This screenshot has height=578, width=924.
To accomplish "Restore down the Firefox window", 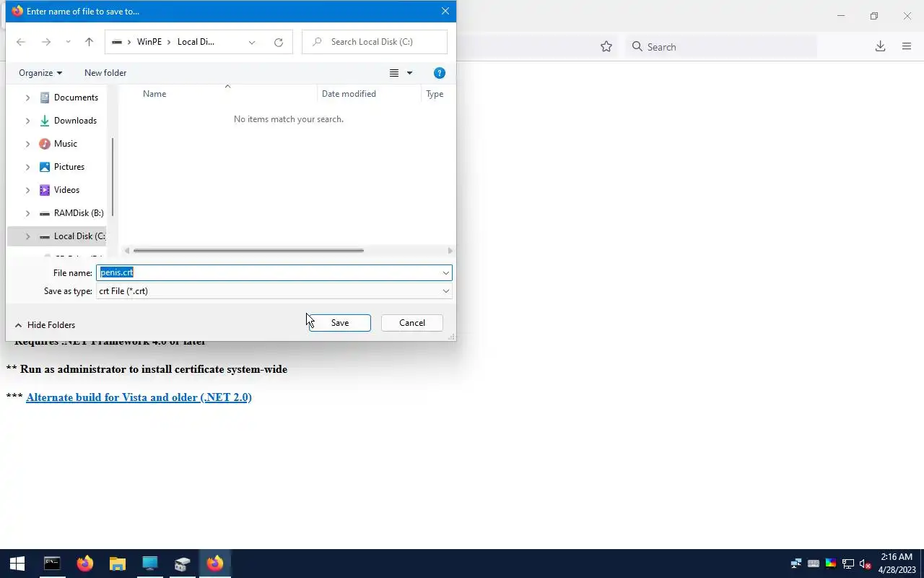I will point(874,16).
